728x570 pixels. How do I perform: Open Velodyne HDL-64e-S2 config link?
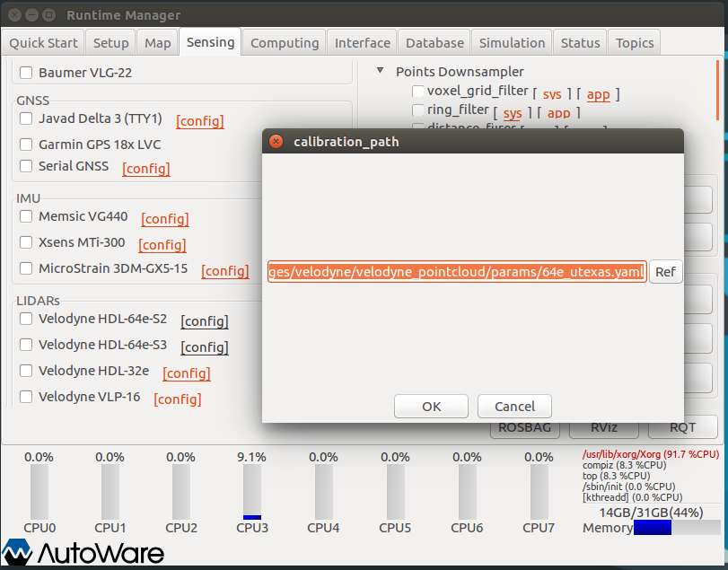pyautogui.click(x=205, y=321)
